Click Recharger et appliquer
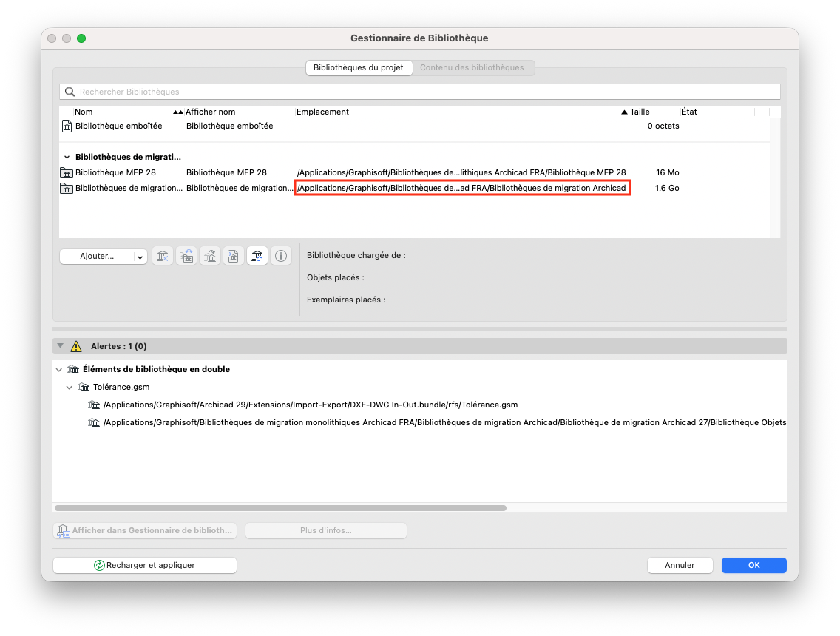 [x=145, y=565]
